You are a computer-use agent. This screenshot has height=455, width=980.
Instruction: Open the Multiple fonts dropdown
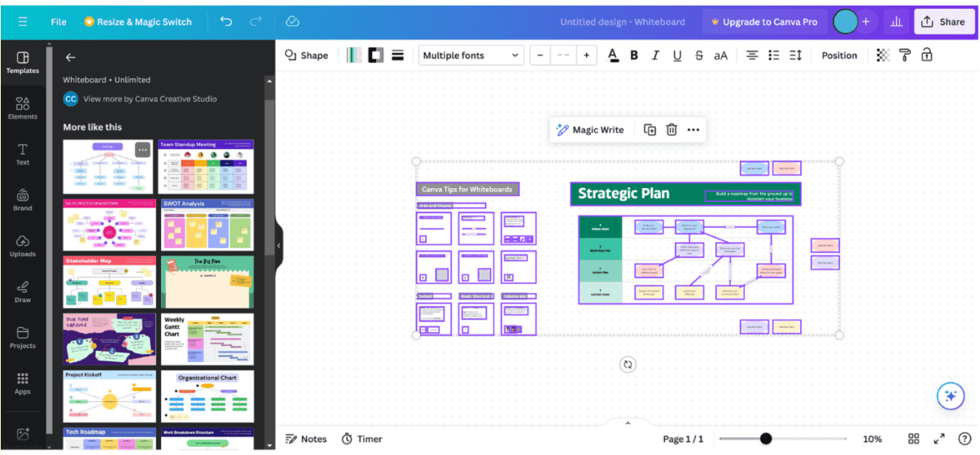click(x=471, y=55)
